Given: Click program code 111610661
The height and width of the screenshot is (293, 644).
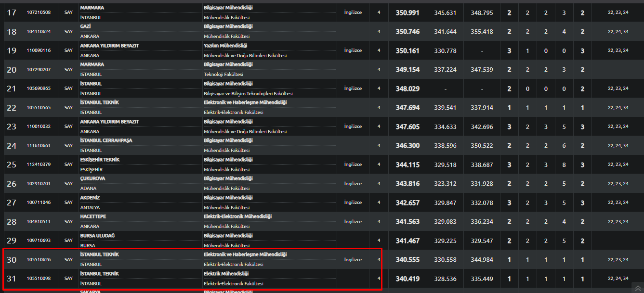Looking at the screenshot, I should tap(39, 145).
